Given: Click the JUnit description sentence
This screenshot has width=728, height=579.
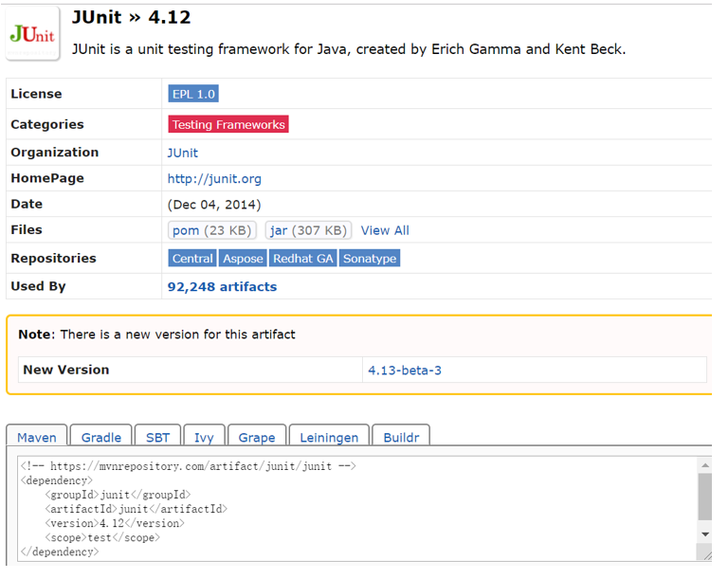Looking at the screenshot, I should point(349,49).
